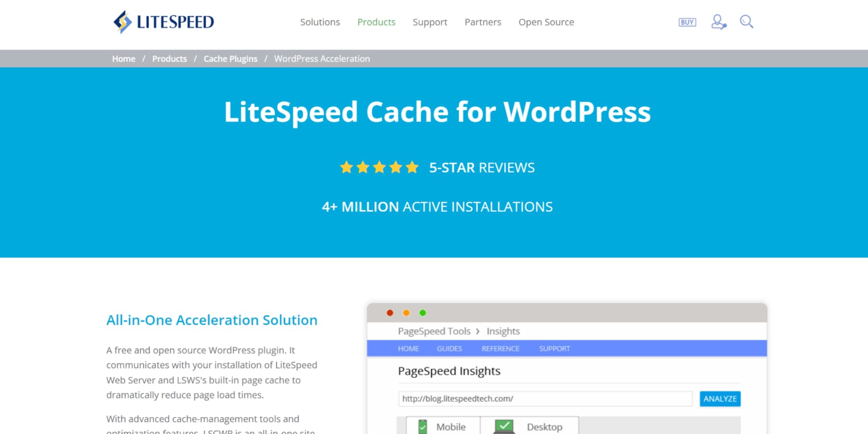Open the Solutions menu
The width and height of the screenshot is (868, 434).
point(320,22)
